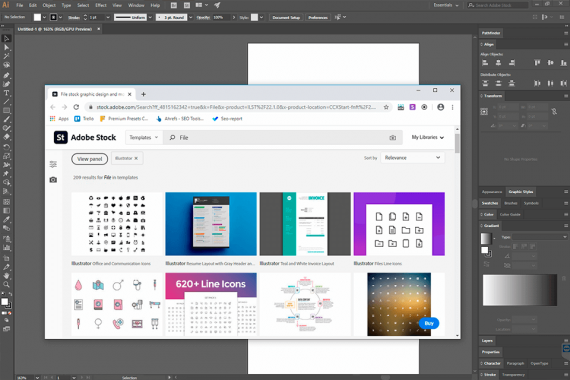The height and width of the screenshot is (380, 570).
Task: Click the Document Setup button
Action: click(286, 17)
